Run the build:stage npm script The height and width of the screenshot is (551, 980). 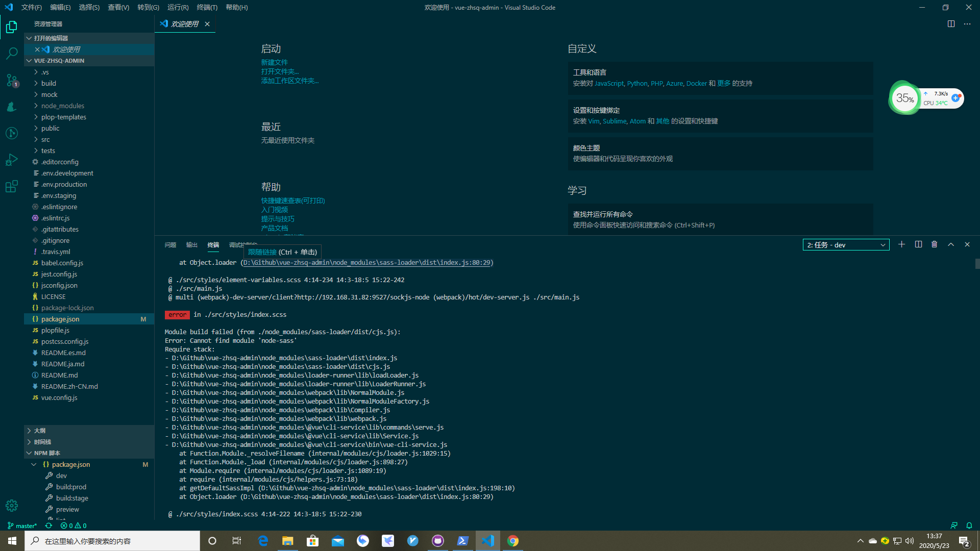(x=72, y=498)
